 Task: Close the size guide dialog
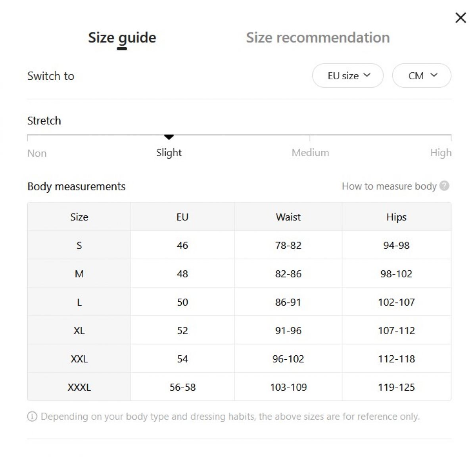pyautogui.click(x=461, y=17)
